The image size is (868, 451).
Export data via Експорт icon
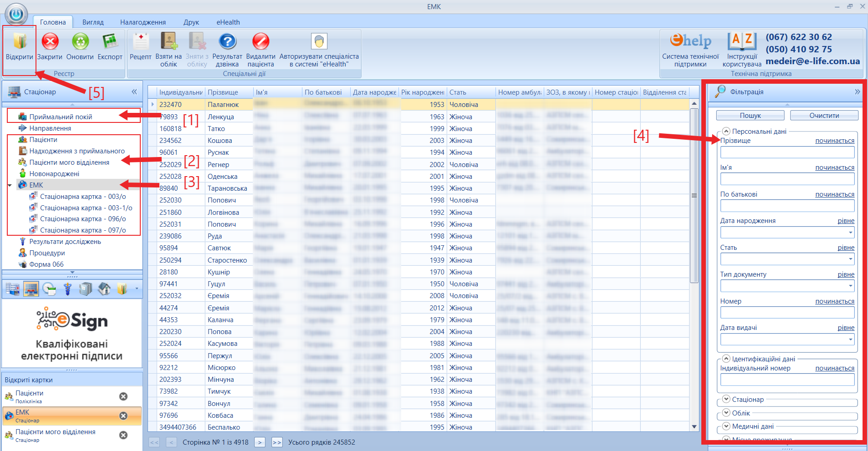click(x=110, y=41)
